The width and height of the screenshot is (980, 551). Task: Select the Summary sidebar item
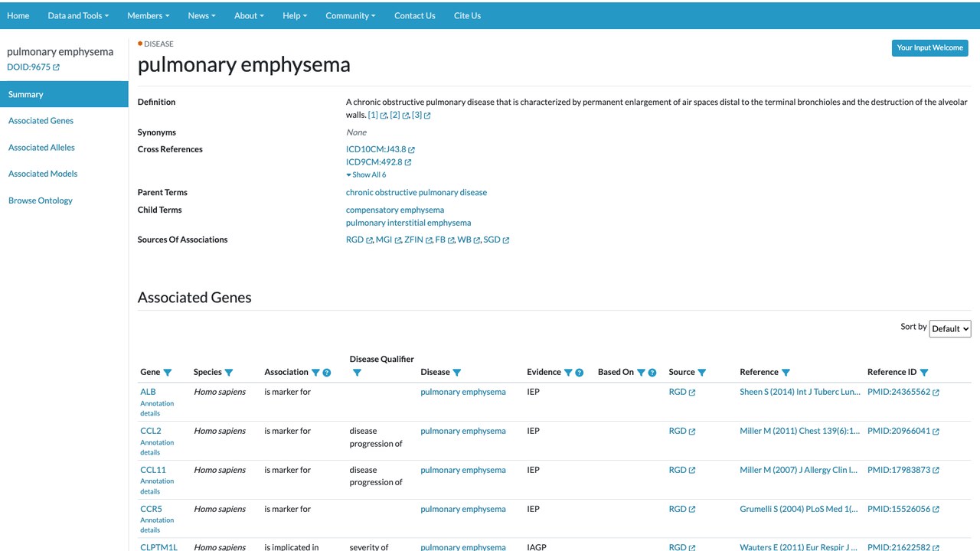(x=64, y=94)
